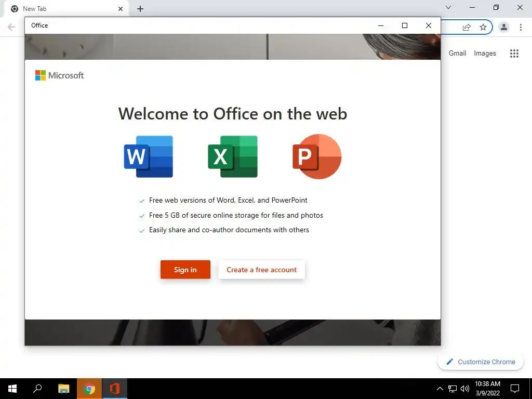Open Chrome's three-dot menu
This screenshot has height=399, width=532.
point(521,27)
